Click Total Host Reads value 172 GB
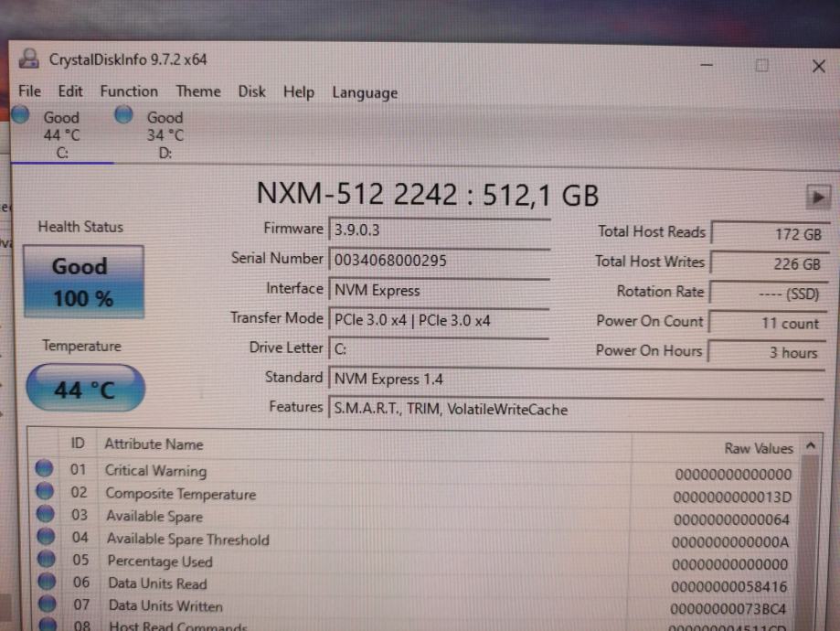Image resolution: width=840 pixels, height=631 pixels. click(x=770, y=234)
